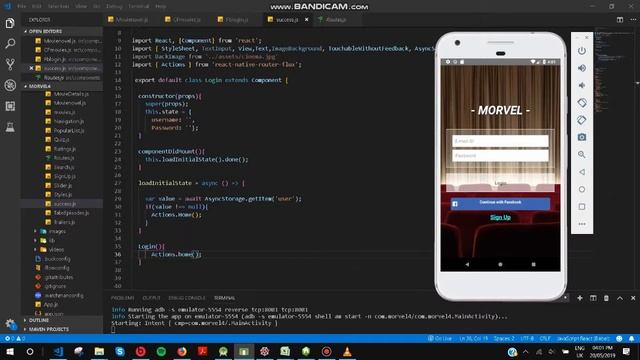Image resolution: width=640 pixels, height=360 pixels.
Task: Click the Windows Start button
Action: (10, 351)
